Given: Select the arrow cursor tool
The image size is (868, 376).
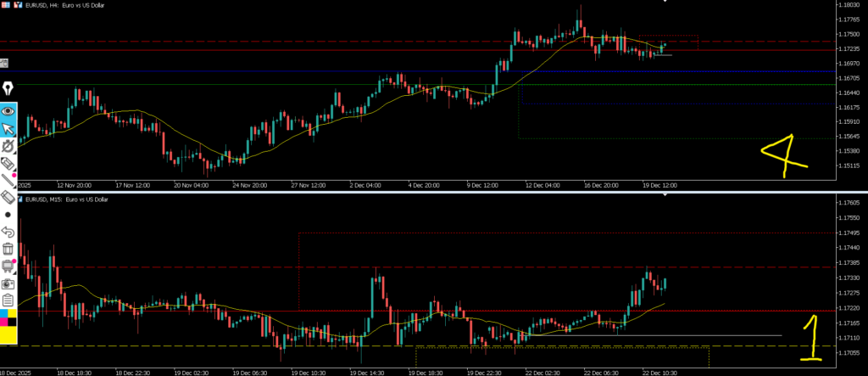Looking at the screenshot, I should point(8,128).
